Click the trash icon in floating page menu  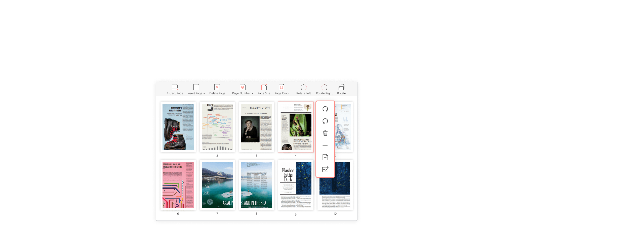point(325,133)
